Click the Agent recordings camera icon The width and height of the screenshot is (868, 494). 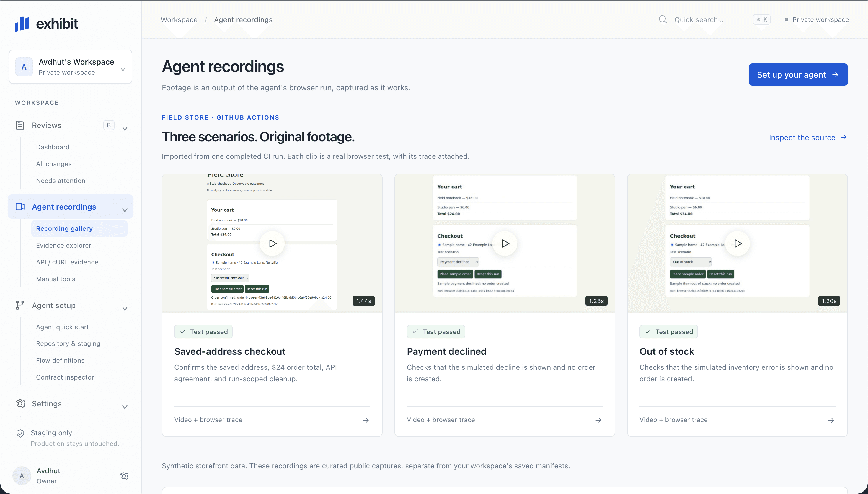pyautogui.click(x=20, y=207)
